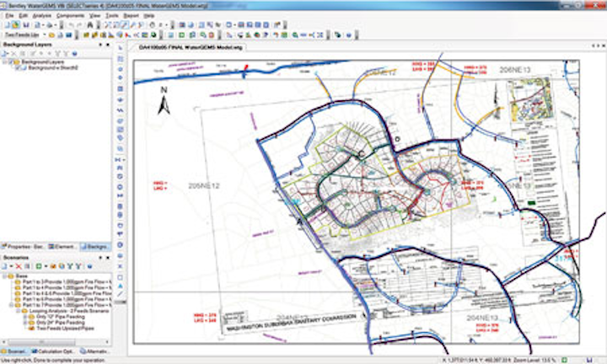607x364 pixels.
Task: Click the Pan hand tool icon
Action: click(x=153, y=24)
